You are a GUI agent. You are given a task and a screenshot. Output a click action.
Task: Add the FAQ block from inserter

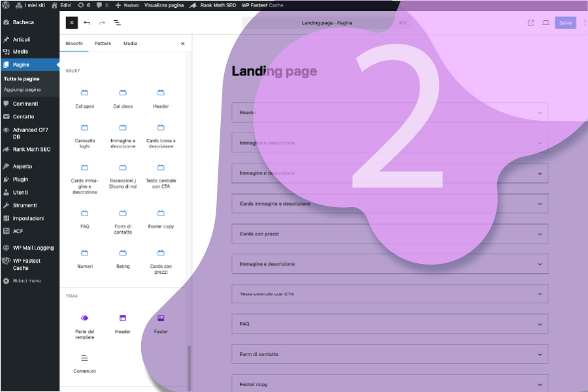pyautogui.click(x=84, y=218)
